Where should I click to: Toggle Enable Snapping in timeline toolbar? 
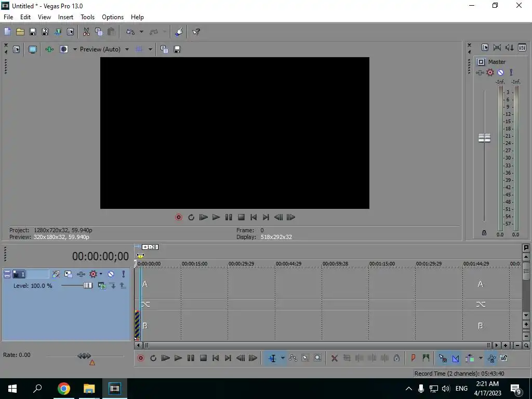[x=443, y=358]
